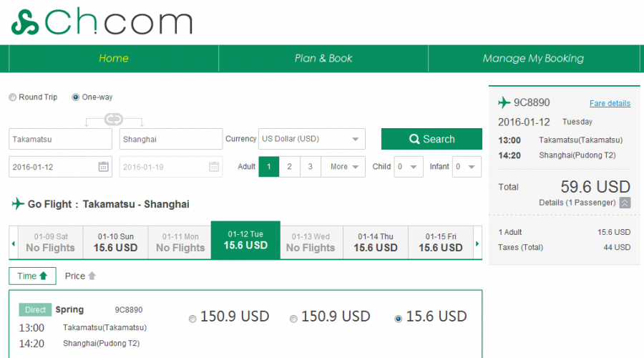
Task: Click the Go Flight airplane icon
Action: [x=18, y=204]
